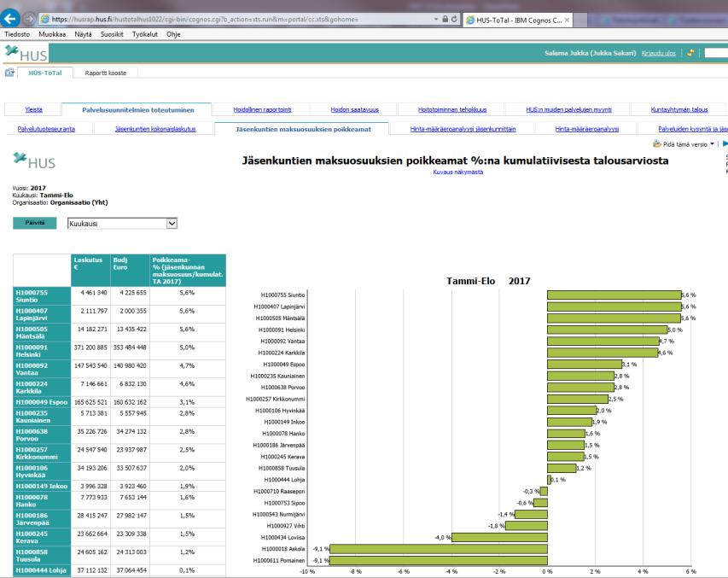This screenshot has width=728, height=578.
Task: Open the Näytä menu
Action: pyautogui.click(x=83, y=34)
